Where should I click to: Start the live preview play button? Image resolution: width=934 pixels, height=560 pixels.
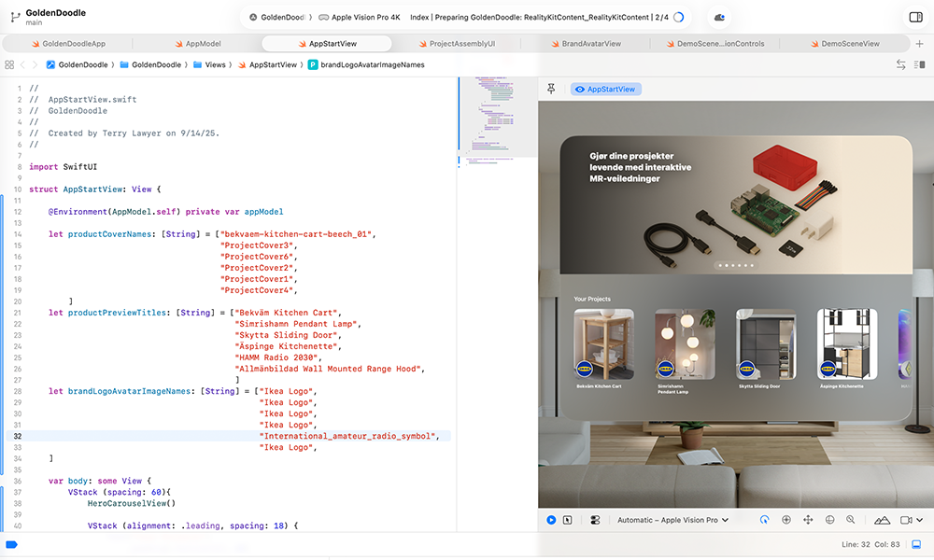click(x=551, y=520)
